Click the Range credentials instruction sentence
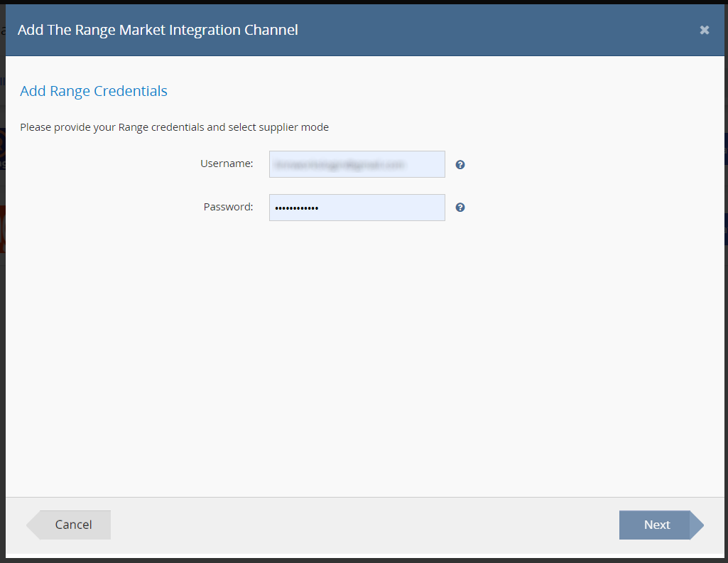This screenshot has width=728, height=563. pyautogui.click(x=174, y=127)
